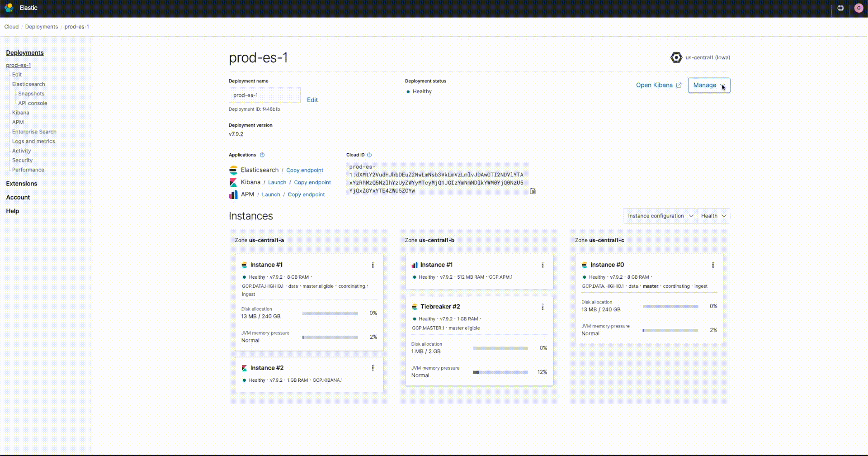
Task: Go to Kibana sidebar item
Action: coord(20,113)
